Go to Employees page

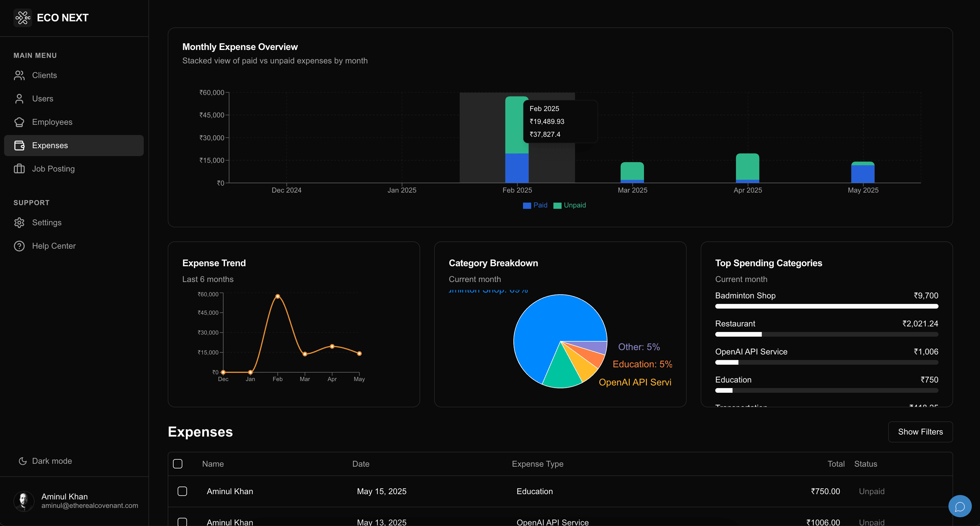tap(74, 122)
